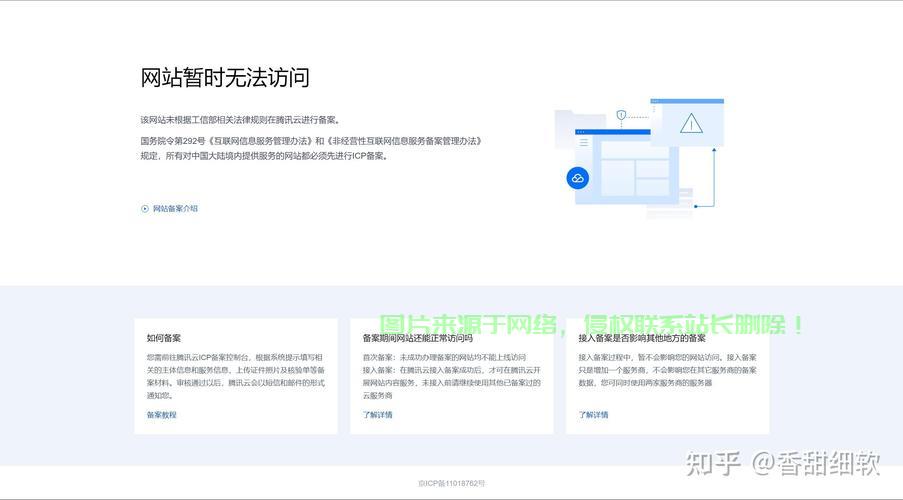Screen dimensions: 903x500
Task: Click the 如何备案 card title
Action: [x=164, y=338]
